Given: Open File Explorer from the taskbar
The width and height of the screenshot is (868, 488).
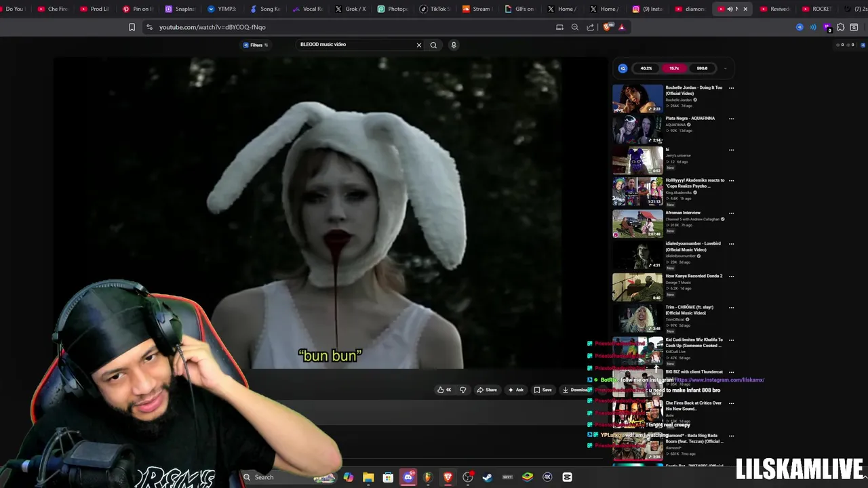Looking at the screenshot, I should 368,477.
